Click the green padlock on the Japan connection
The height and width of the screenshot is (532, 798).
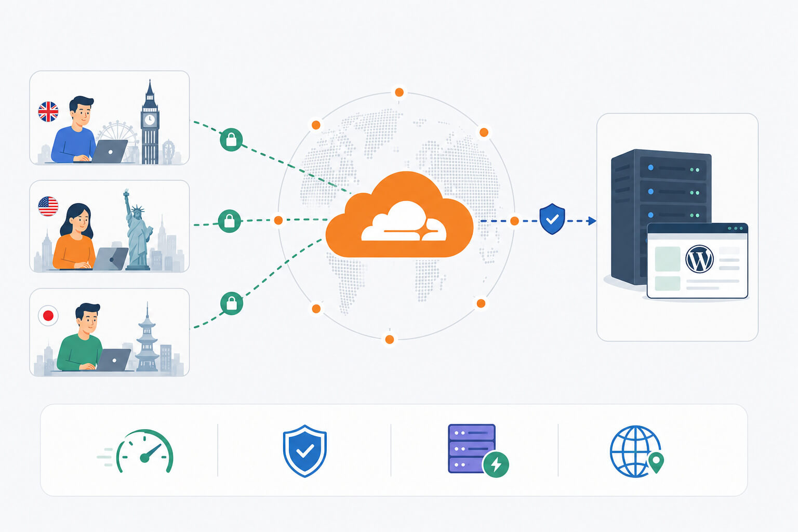point(232,303)
